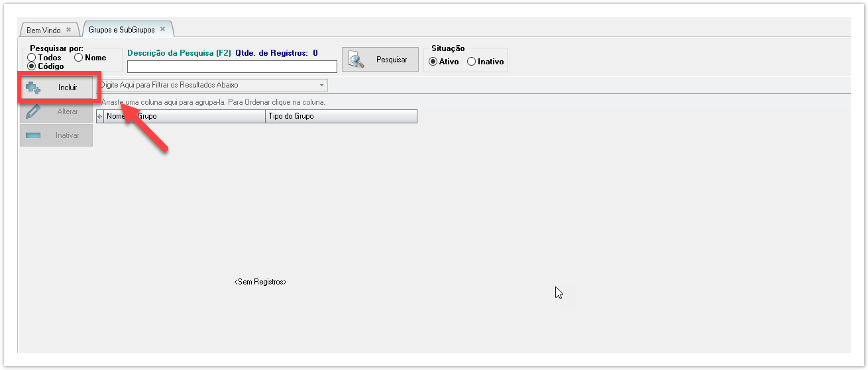Focus the Descrição da Pesquisa text field
The width and height of the screenshot is (868, 370).
[232, 66]
